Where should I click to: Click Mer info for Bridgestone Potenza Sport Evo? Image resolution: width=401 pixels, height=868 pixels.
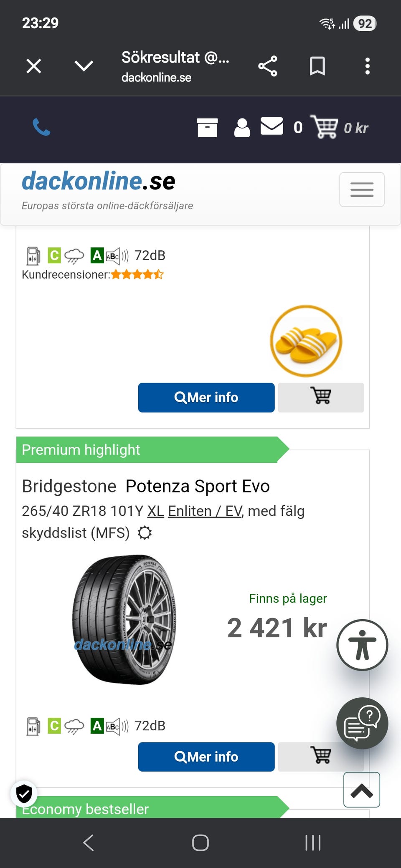pos(206,757)
